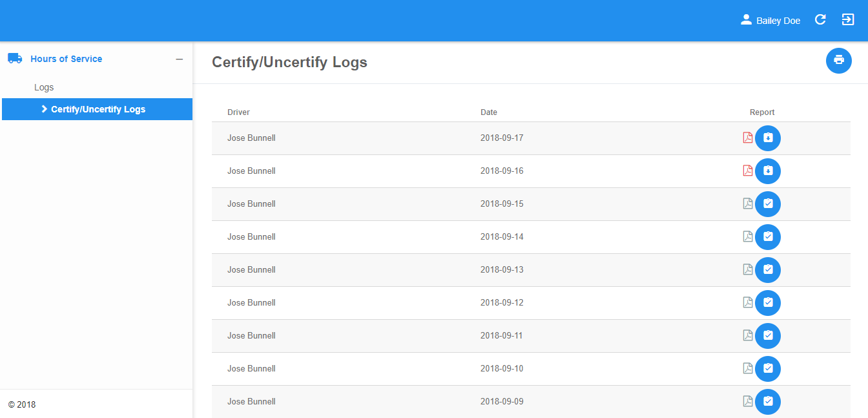The height and width of the screenshot is (418, 868).
Task: Click the clipboard check button for 2018-09-11
Action: click(768, 336)
